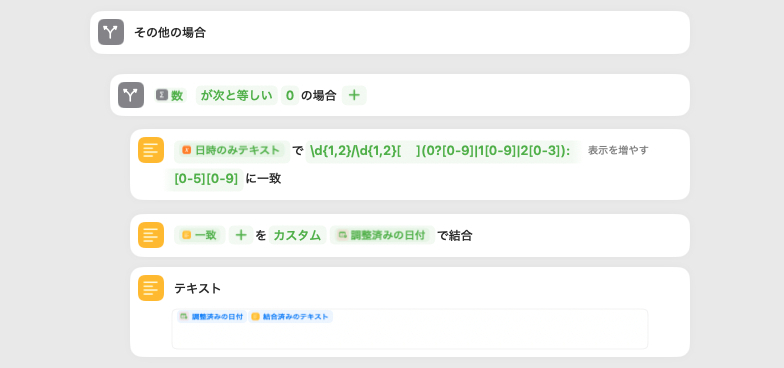Click the 数 variable token
Image resolution: width=784 pixels, height=368 pixels.
pyautogui.click(x=170, y=96)
